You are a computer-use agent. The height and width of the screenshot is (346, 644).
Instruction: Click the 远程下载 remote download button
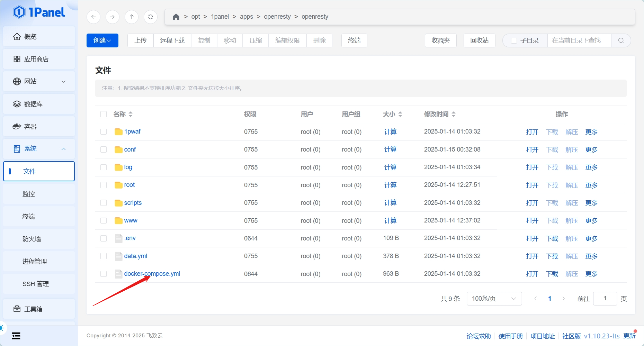point(172,40)
